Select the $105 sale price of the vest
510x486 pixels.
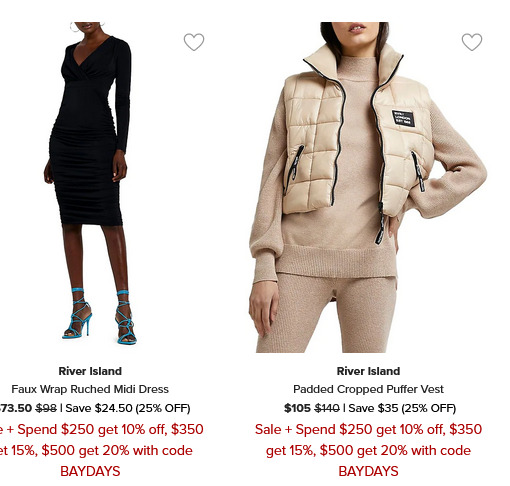297,408
